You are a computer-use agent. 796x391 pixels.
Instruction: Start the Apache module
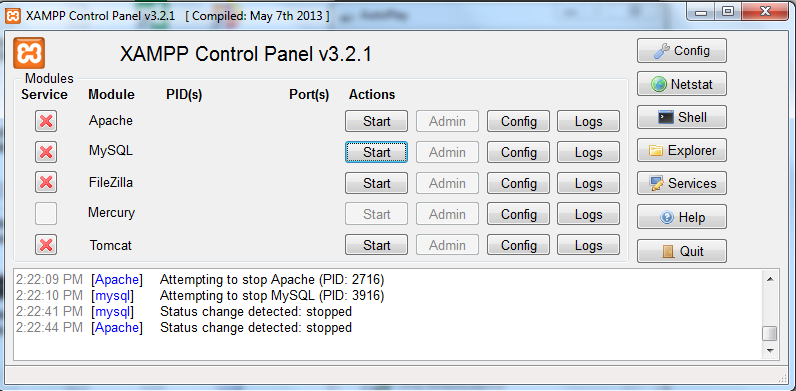[x=376, y=121]
